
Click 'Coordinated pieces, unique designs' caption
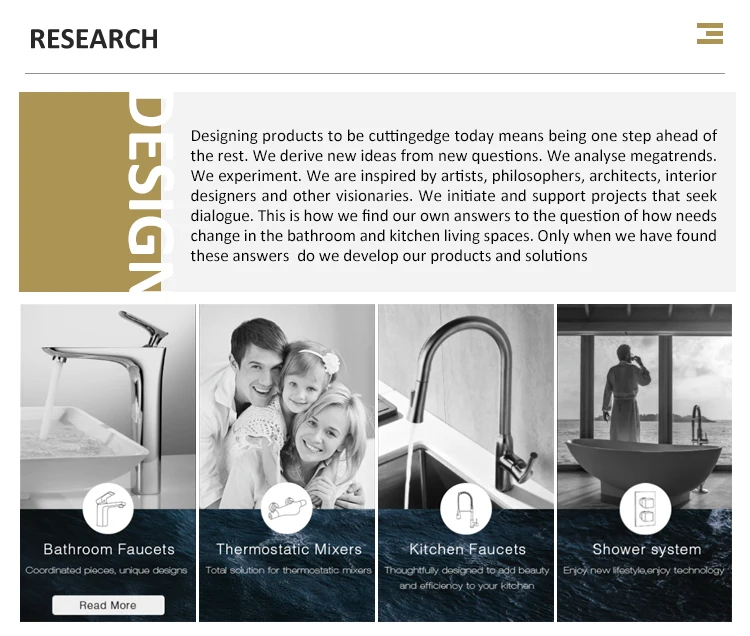coord(107,571)
